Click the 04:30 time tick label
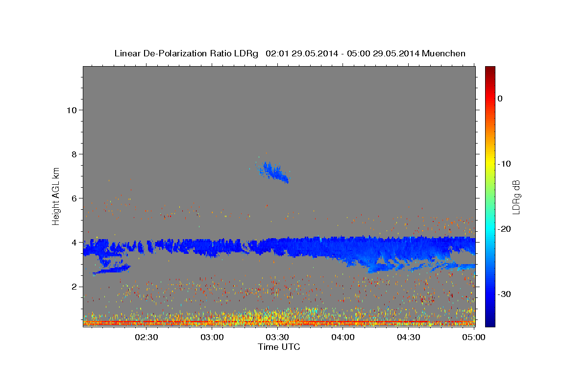588x392 pixels. 409,337
